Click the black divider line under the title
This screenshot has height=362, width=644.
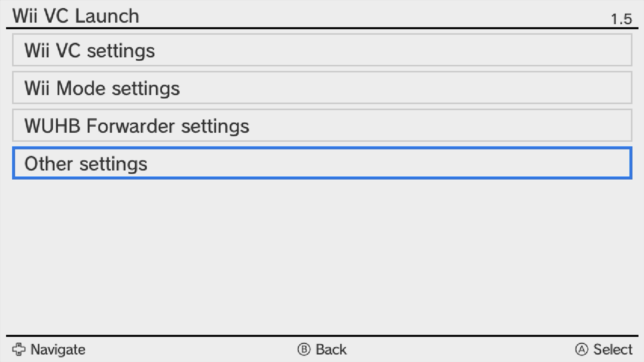[x=322, y=28]
